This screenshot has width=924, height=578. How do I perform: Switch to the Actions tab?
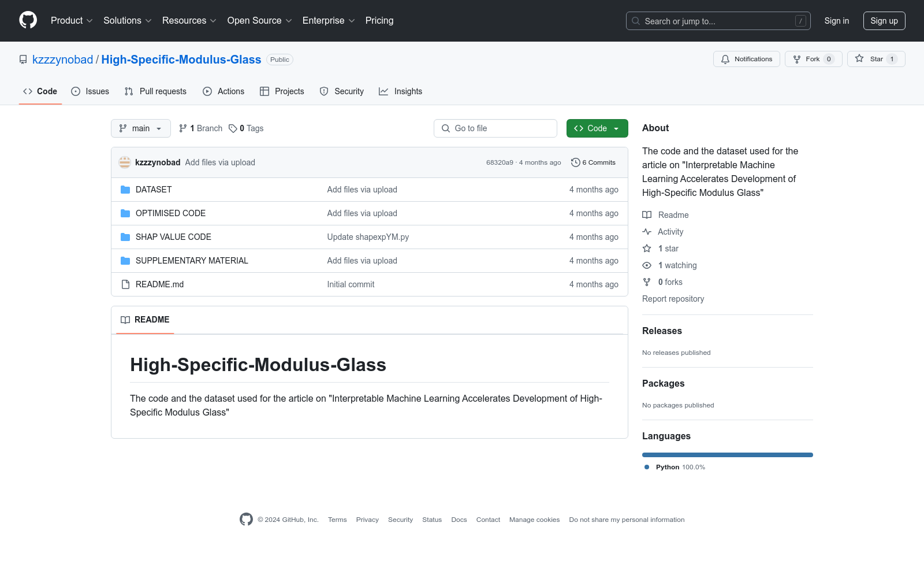pos(223,91)
